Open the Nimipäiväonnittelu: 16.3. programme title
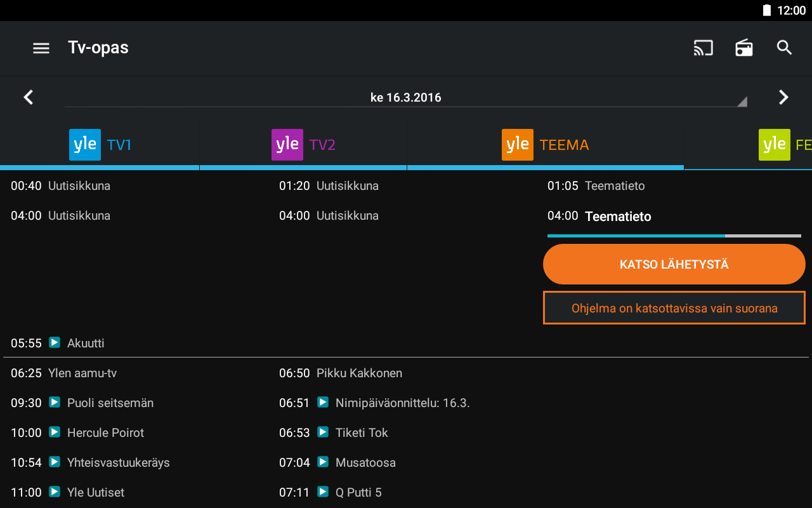Image resolution: width=812 pixels, height=508 pixels. point(403,403)
